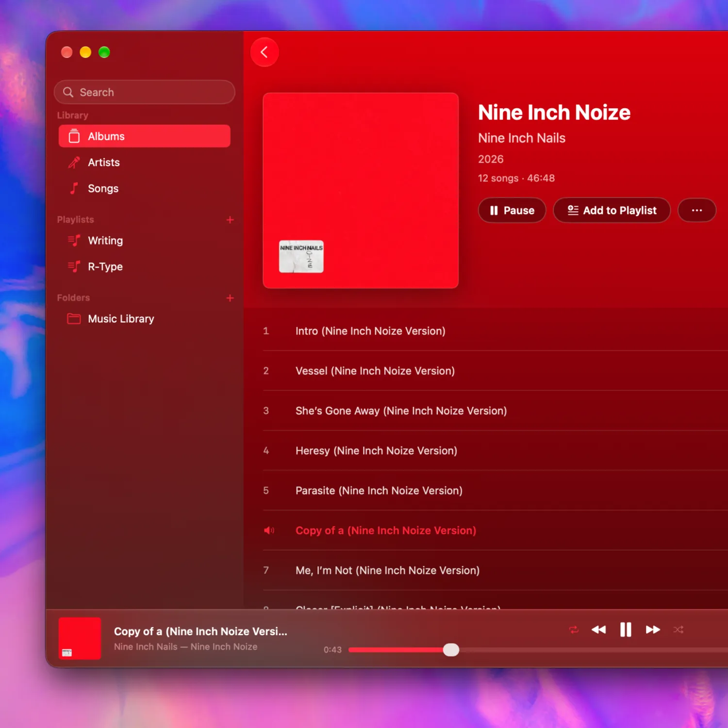This screenshot has height=728, width=728.
Task: Click the now playing song title
Action: tap(200, 631)
